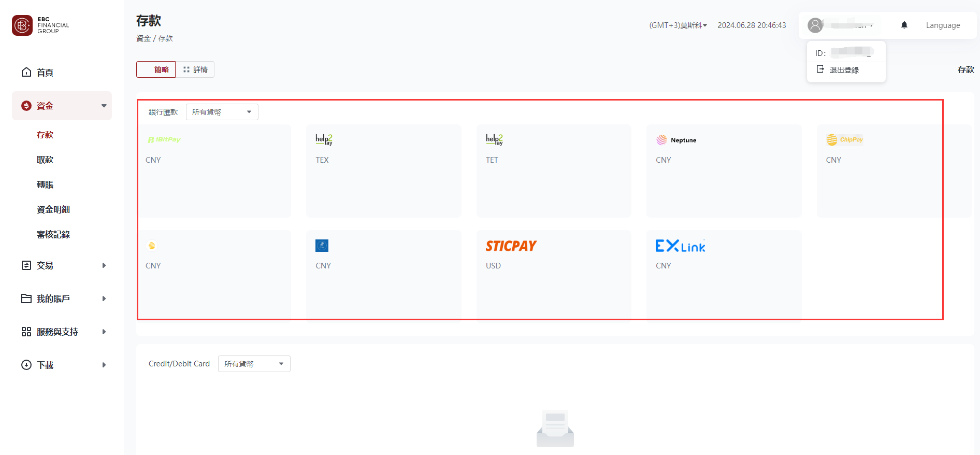Select the Neptune CNY payment card

pyautogui.click(x=724, y=170)
